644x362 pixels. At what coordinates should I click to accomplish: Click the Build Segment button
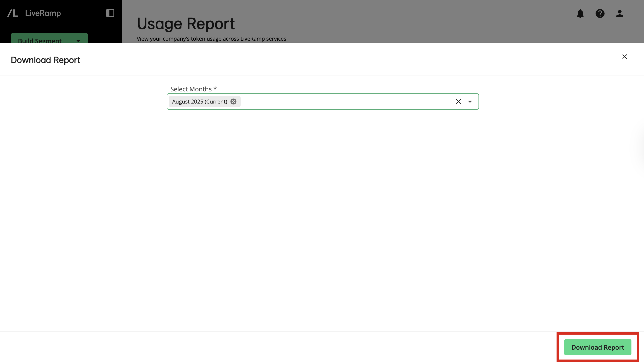pos(39,41)
